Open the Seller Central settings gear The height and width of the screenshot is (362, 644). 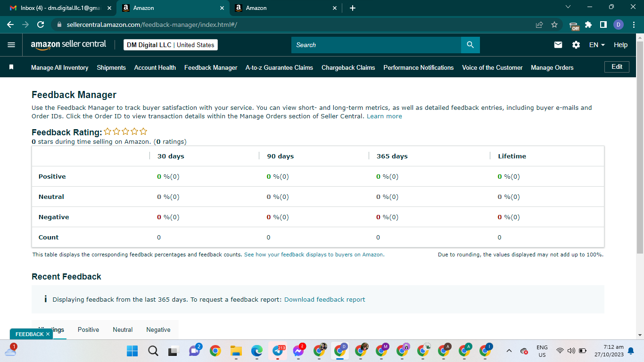coord(576,45)
